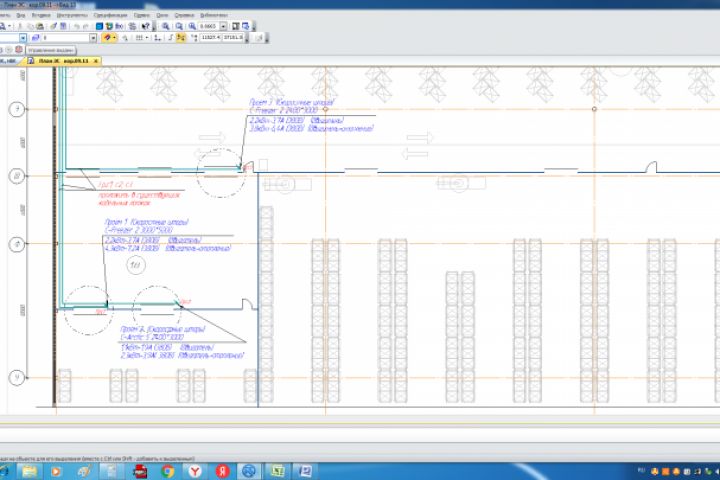Open the Окно menu
The image size is (720, 480).
[162, 16]
